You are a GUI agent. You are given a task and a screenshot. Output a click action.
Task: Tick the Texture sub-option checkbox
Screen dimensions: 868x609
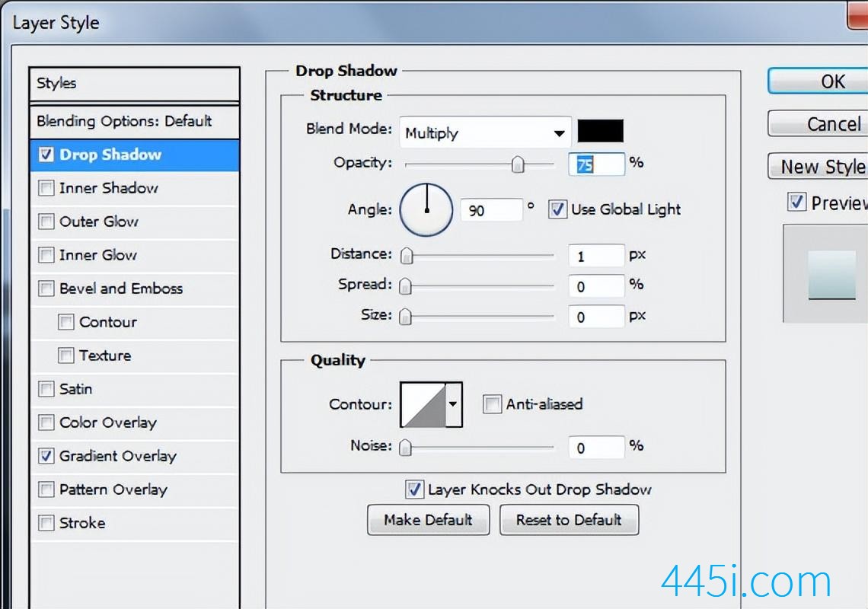[x=66, y=356]
